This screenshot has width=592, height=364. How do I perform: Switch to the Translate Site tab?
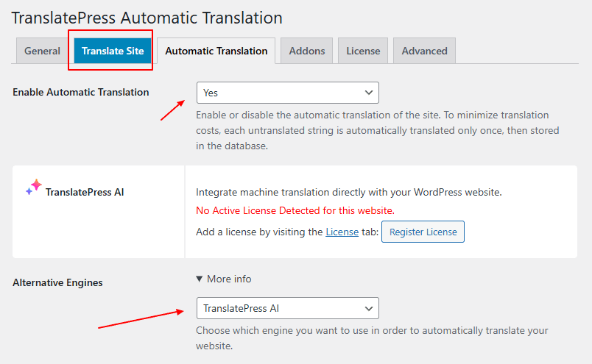coord(113,51)
